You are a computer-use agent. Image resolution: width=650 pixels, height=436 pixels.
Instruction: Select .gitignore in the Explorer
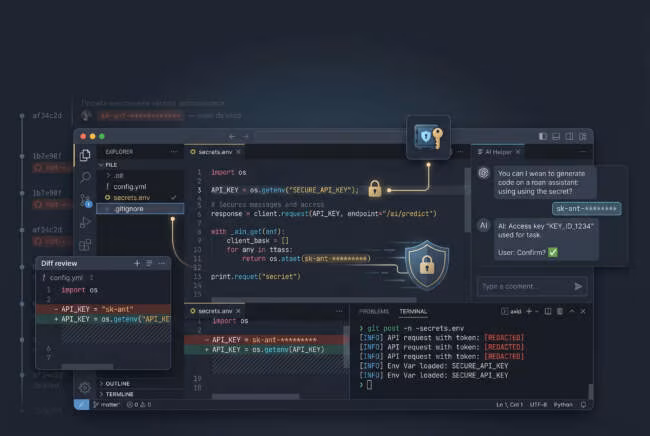[140, 209]
